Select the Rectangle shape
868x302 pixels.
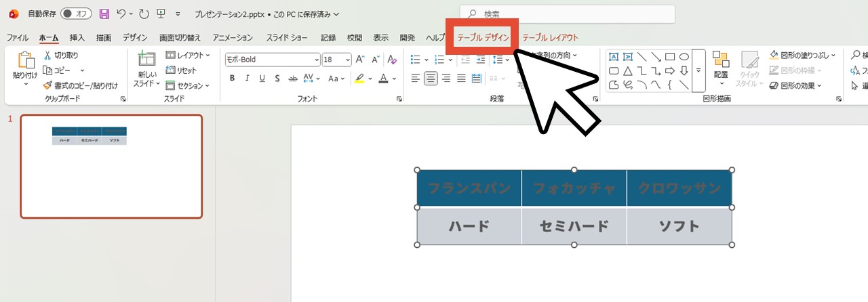(x=670, y=57)
